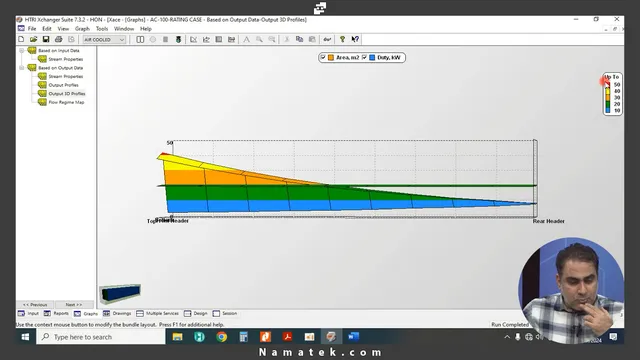Collapse the Based on Input Data tree node
Image resolution: width=640 pixels, height=360 pixels.
[x=22, y=51]
